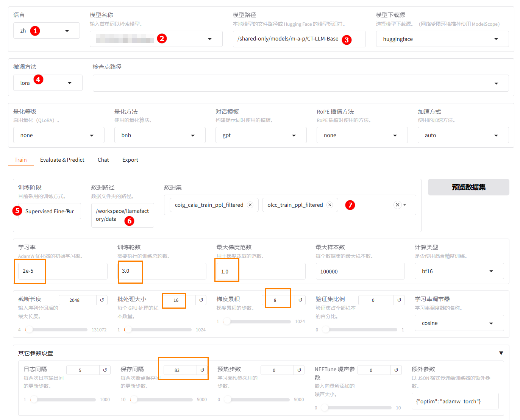Viewport: 520px width, 420px height.
Task: Click the 学习率 input field
Action: [x=62, y=271]
